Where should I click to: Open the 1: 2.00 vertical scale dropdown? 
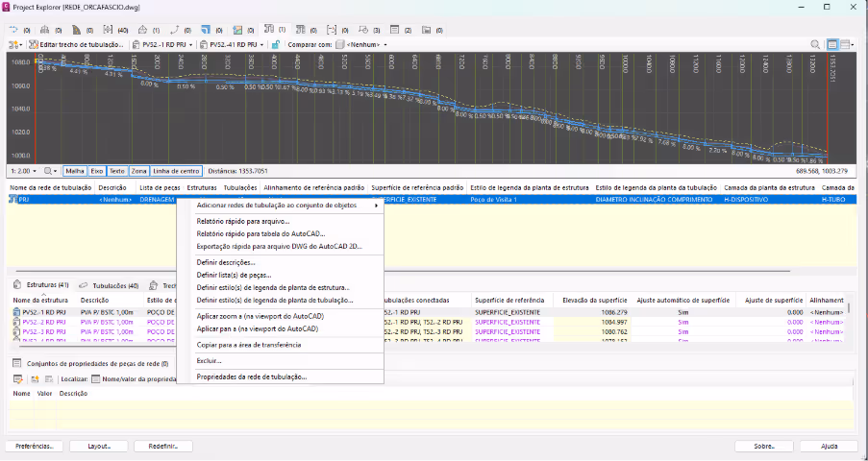[x=23, y=172]
